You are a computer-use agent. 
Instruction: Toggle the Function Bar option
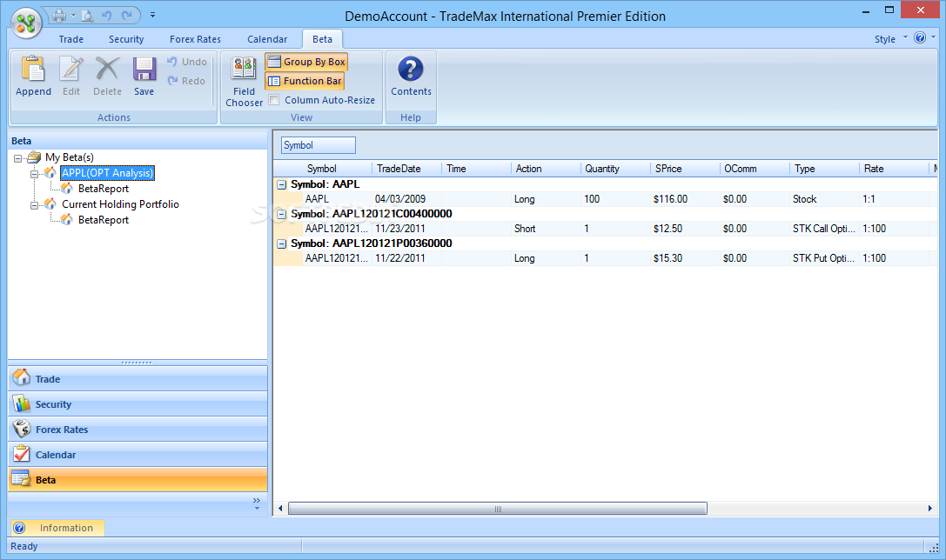(305, 81)
